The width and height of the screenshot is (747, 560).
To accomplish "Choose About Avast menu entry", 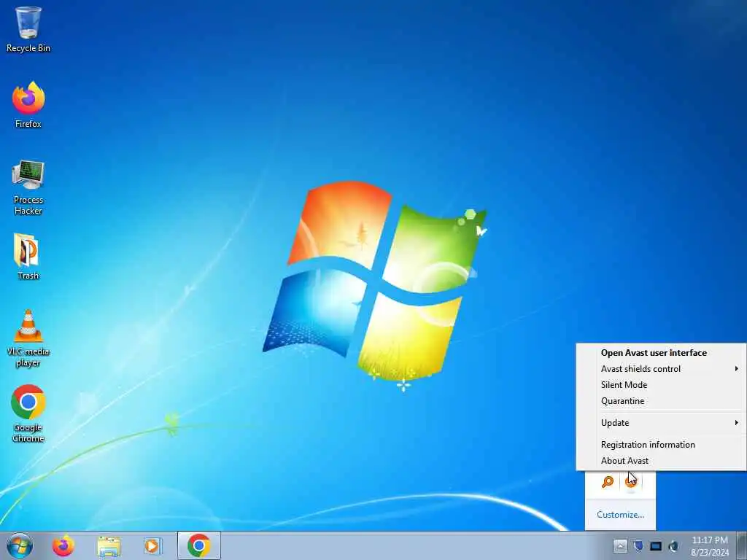I will pyautogui.click(x=660, y=461).
